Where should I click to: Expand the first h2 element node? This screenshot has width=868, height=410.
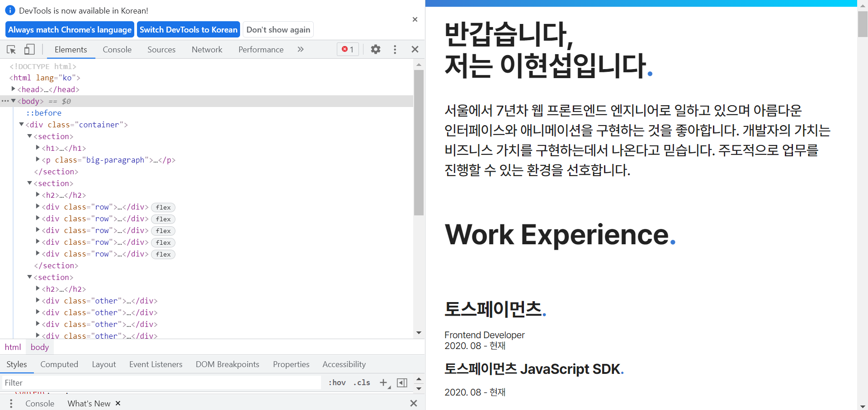[38, 195]
